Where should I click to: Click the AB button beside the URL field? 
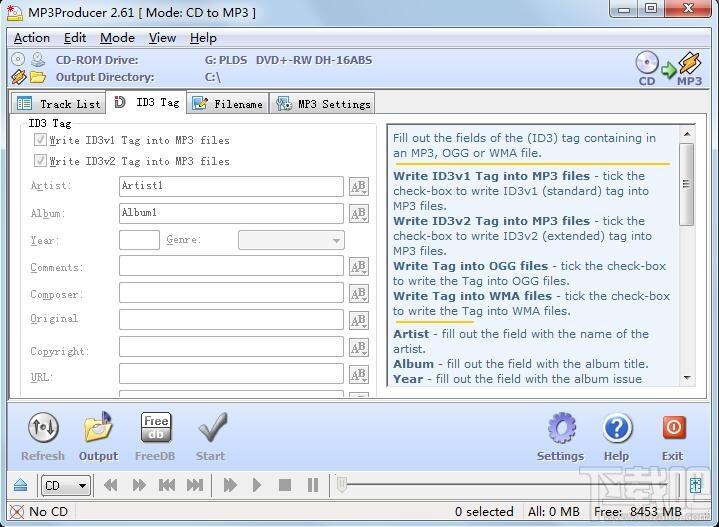click(x=359, y=374)
